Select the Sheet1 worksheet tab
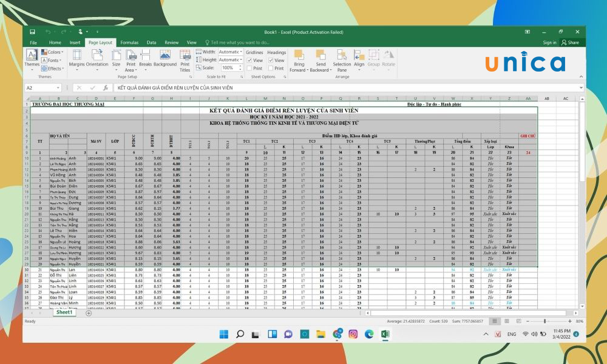 click(x=64, y=312)
